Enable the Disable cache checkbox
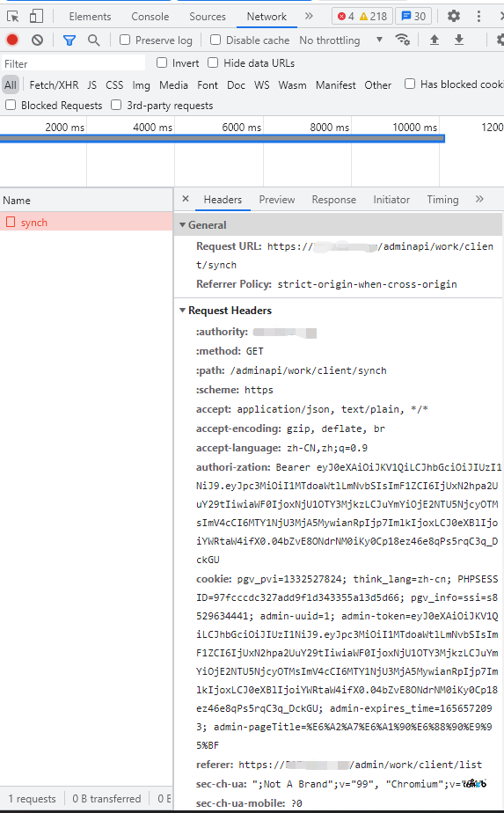 coord(215,40)
